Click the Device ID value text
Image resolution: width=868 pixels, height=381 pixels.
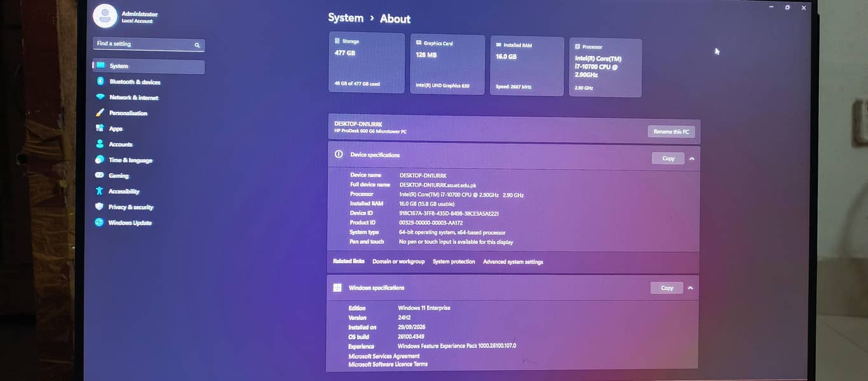449,213
